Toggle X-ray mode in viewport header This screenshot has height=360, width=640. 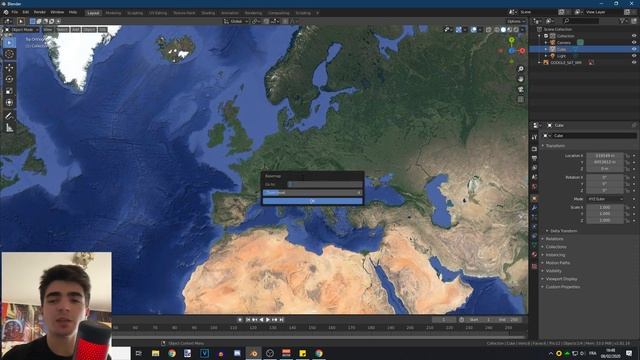pyautogui.click(x=489, y=30)
